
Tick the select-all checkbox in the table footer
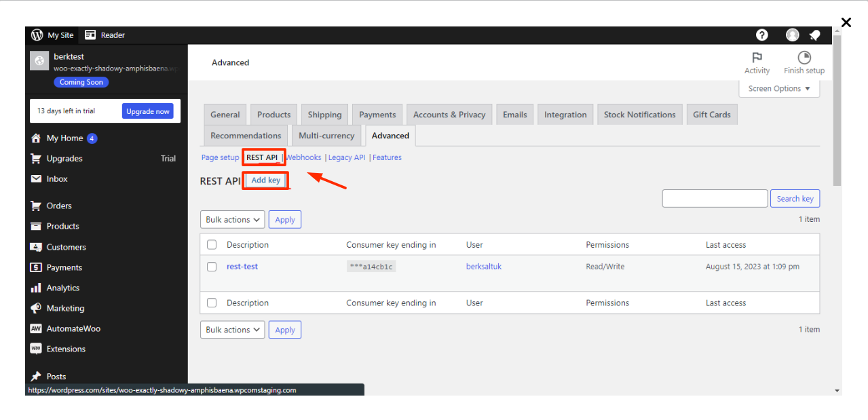212,303
